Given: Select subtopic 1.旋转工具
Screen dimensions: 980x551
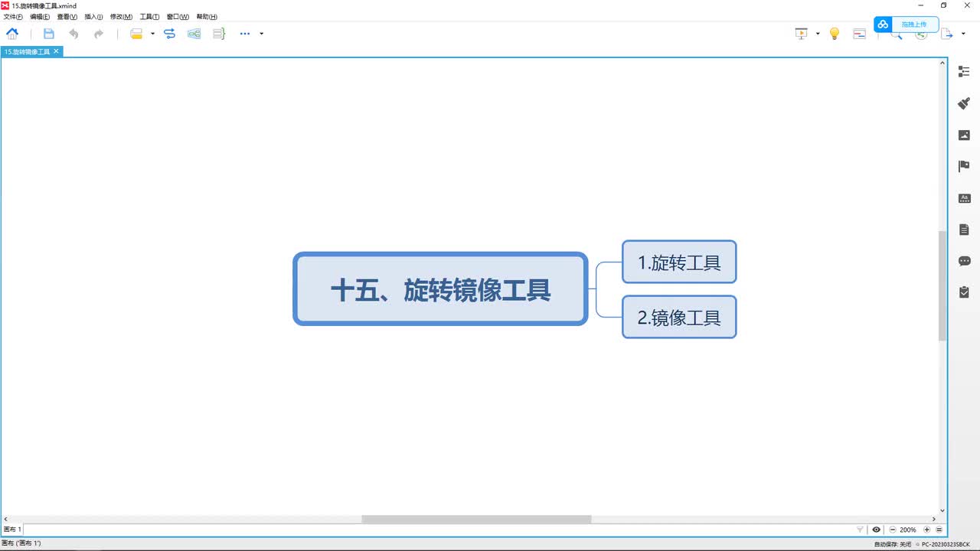Looking at the screenshot, I should (x=679, y=262).
